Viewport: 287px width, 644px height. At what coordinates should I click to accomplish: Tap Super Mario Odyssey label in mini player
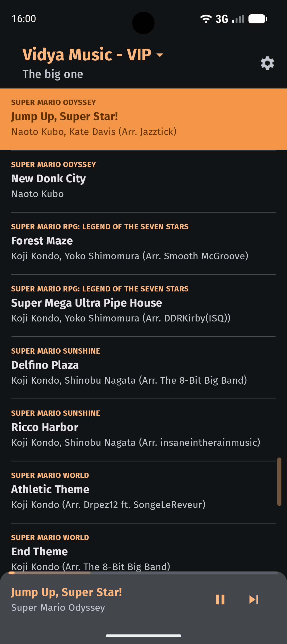point(58,608)
